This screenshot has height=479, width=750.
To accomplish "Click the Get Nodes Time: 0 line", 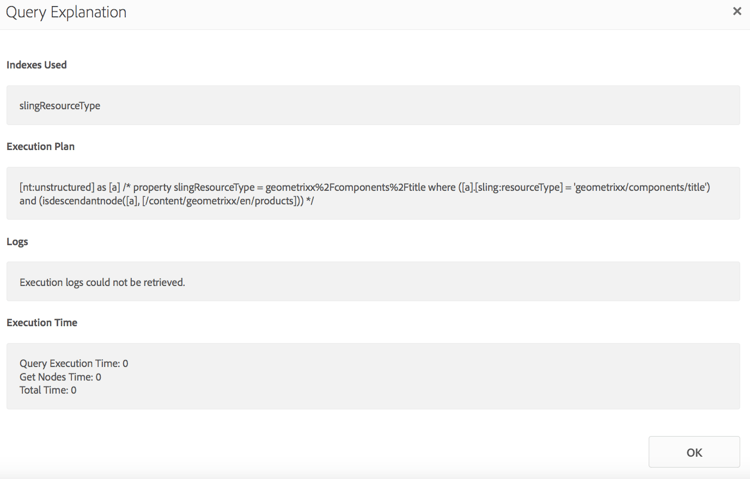I will (60, 377).
